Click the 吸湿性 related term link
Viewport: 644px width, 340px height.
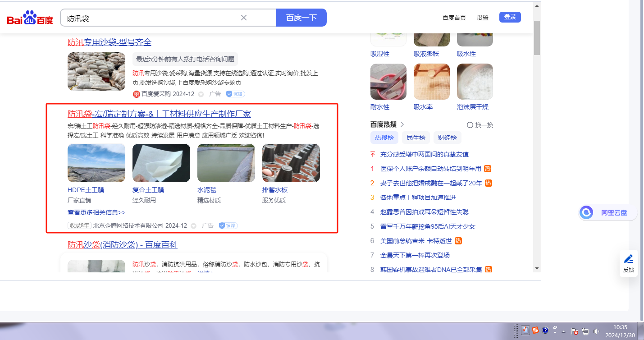click(x=380, y=54)
